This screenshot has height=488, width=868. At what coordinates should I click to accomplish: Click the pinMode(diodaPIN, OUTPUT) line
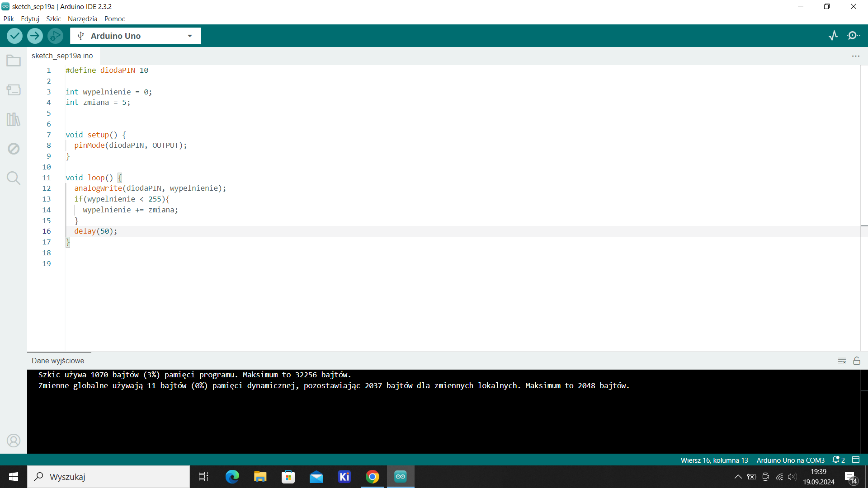pos(131,145)
